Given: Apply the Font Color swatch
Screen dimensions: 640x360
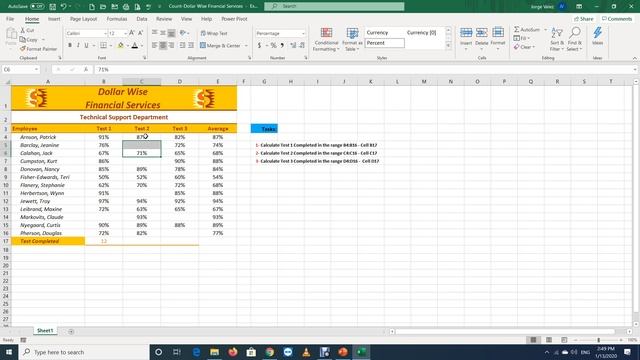Looking at the screenshot, I should click(x=135, y=45).
